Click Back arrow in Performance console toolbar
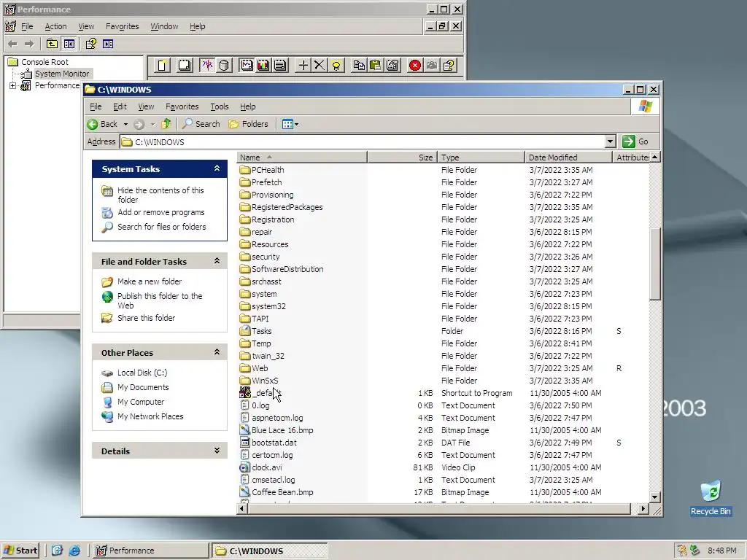Screen dimensions: 747x560 [13, 44]
